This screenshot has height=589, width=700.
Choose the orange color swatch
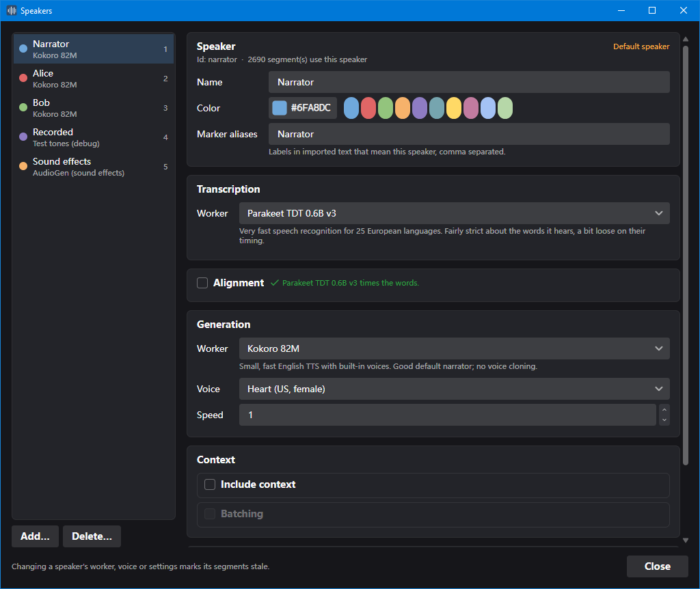point(402,108)
